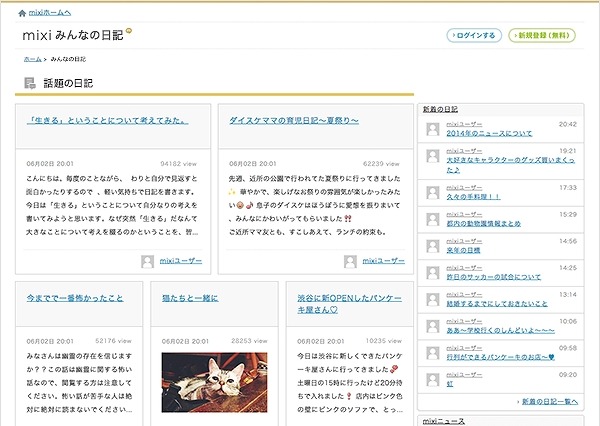Click avatar next to 行列ができるパンケーキのお店

[433, 353]
